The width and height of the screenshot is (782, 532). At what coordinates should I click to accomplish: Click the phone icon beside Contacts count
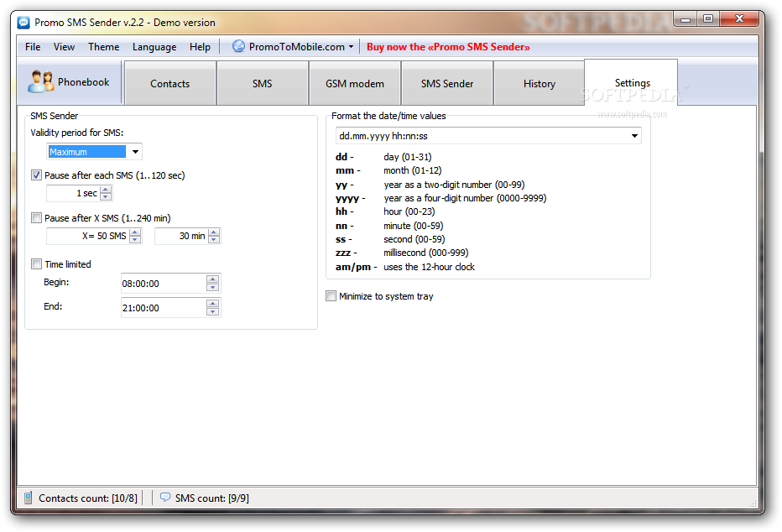tap(29, 498)
